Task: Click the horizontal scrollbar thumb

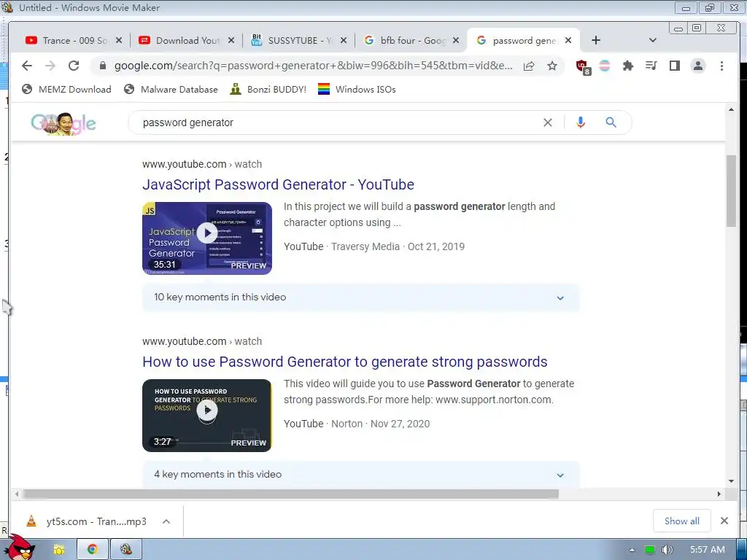Action: (x=290, y=494)
